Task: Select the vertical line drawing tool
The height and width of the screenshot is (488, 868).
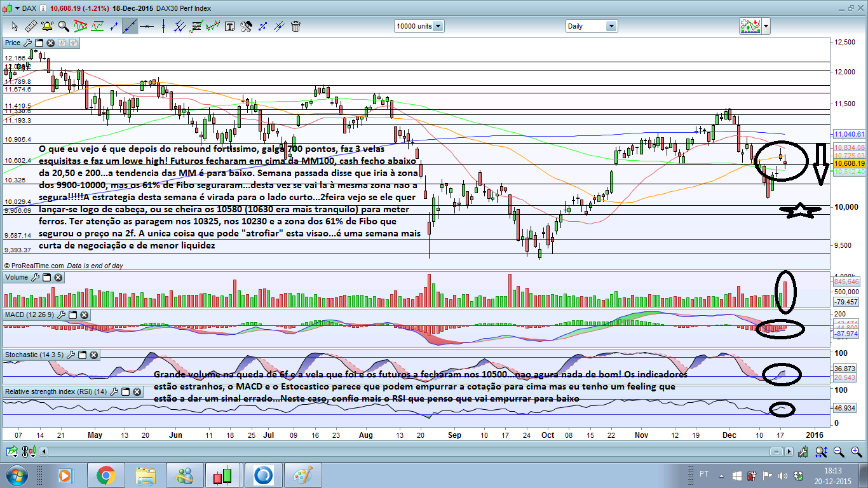Action: 163,26
